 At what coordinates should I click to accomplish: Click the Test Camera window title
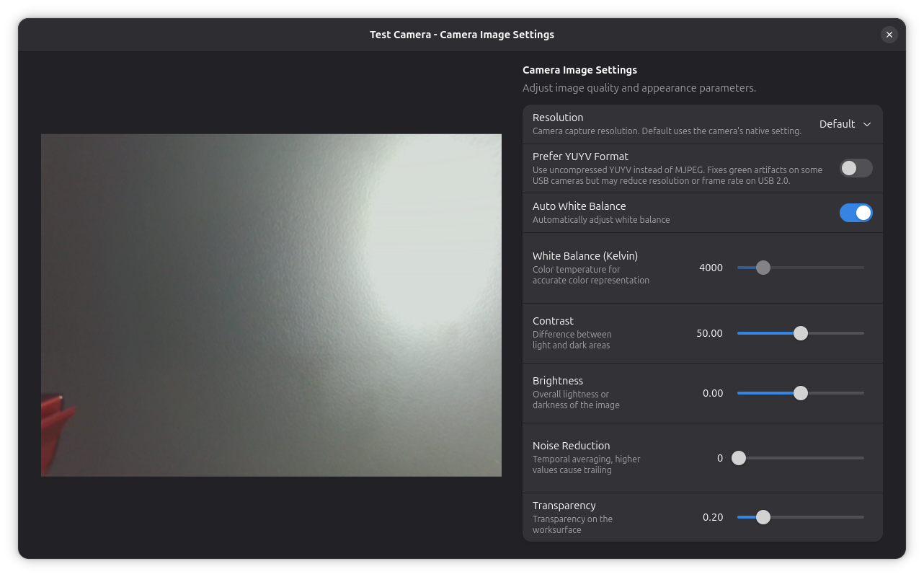tap(462, 35)
